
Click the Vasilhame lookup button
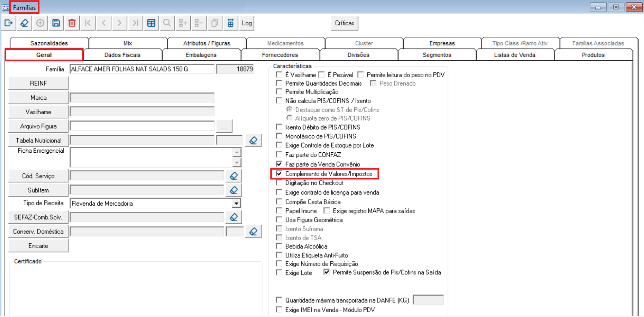(38, 112)
